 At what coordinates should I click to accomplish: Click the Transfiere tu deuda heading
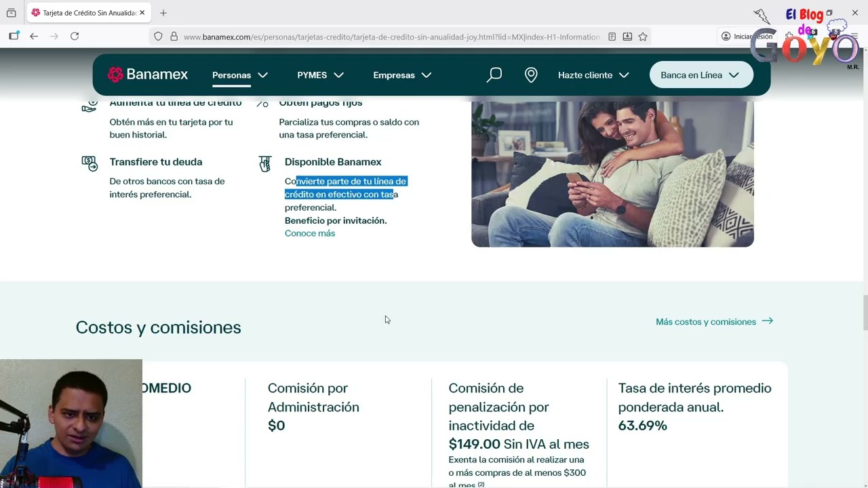(x=156, y=162)
